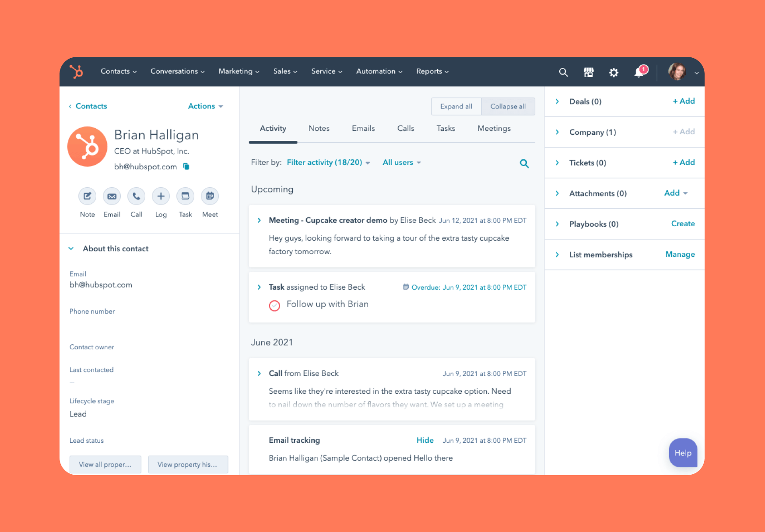Open the Help widget
This screenshot has width=765, height=532.
(683, 453)
